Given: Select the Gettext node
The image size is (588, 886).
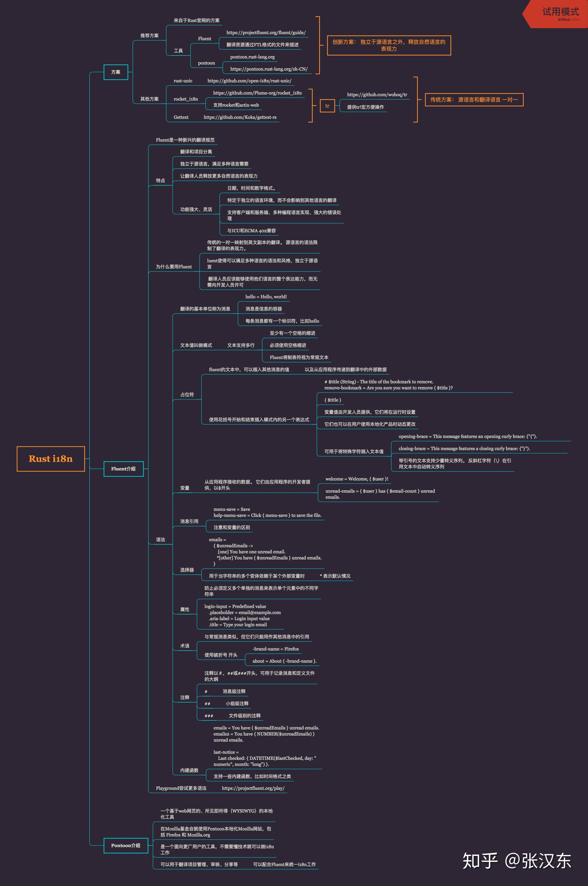Looking at the screenshot, I should tap(181, 117).
